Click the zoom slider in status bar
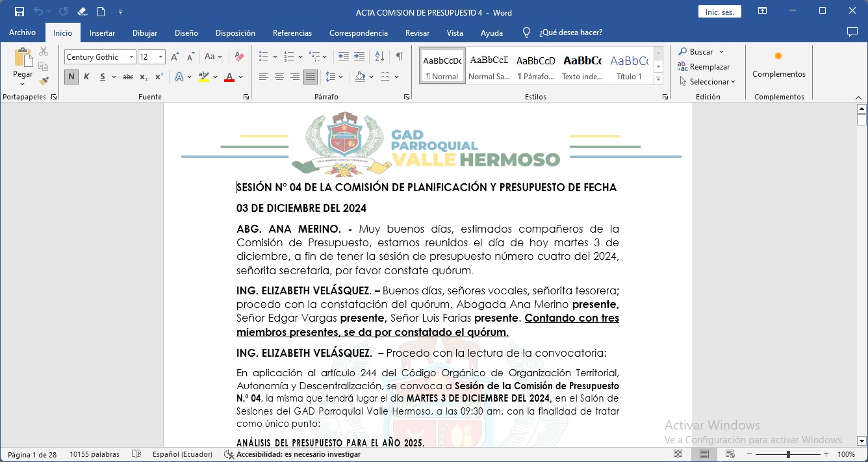 tap(788, 454)
